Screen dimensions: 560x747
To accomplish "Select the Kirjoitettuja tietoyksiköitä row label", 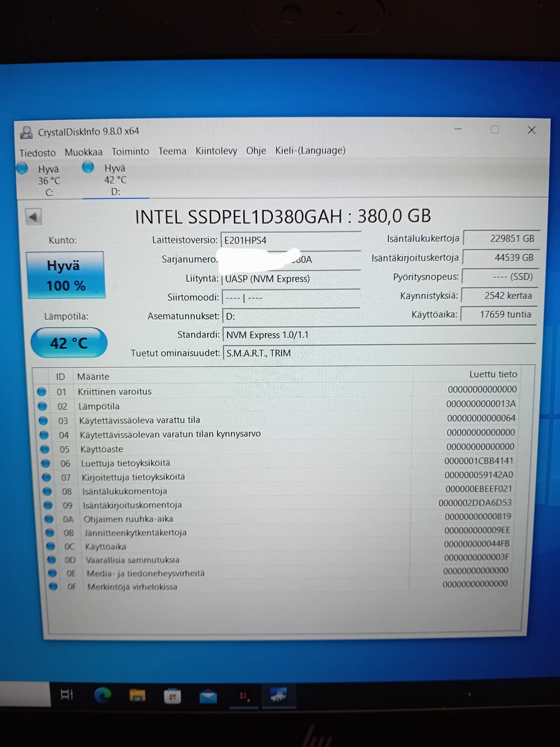I will point(133,477).
